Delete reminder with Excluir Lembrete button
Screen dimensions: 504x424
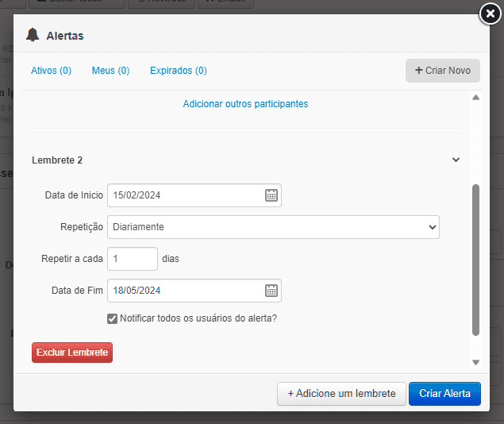[x=72, y=352]
